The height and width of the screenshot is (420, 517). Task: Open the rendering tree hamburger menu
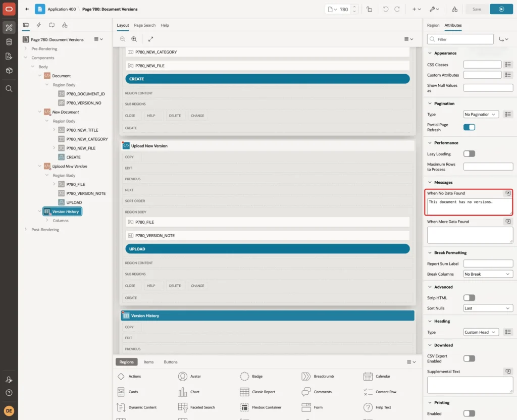(x=98, y=39)
